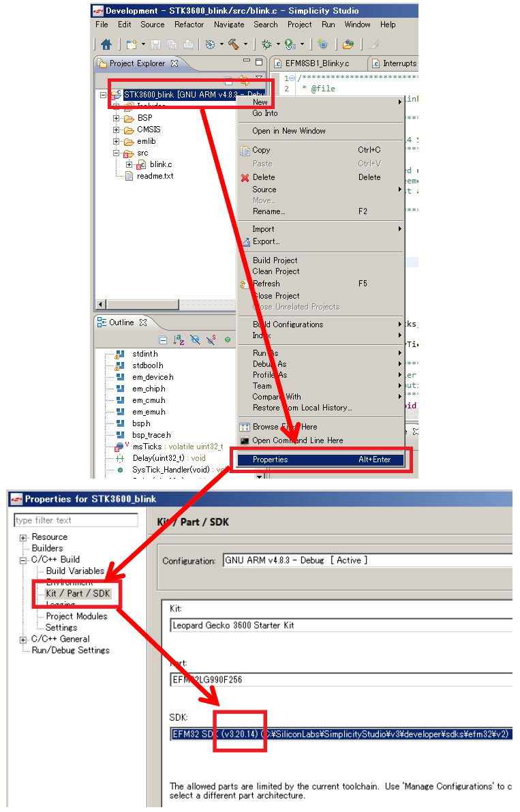The height and width of the screenshot is (812, 520).
Task: Click the Sort alphabetically icon in Outline
Action: point(179,340)
